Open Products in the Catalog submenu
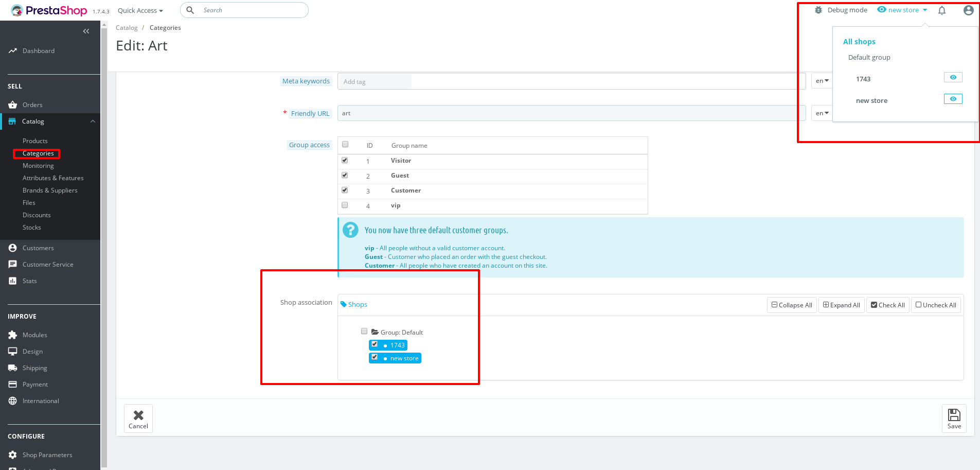This screenshot has height=470, width=980. [35, 141]
